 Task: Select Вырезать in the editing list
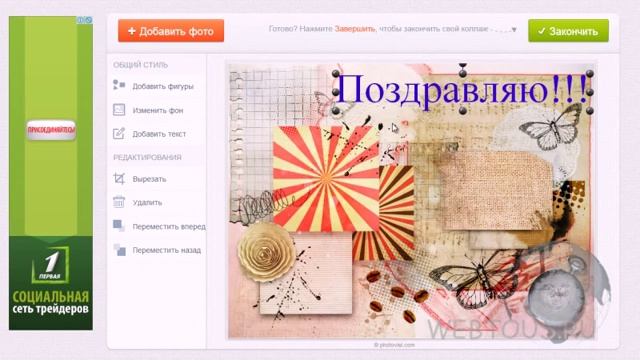[x=149, y=179]
